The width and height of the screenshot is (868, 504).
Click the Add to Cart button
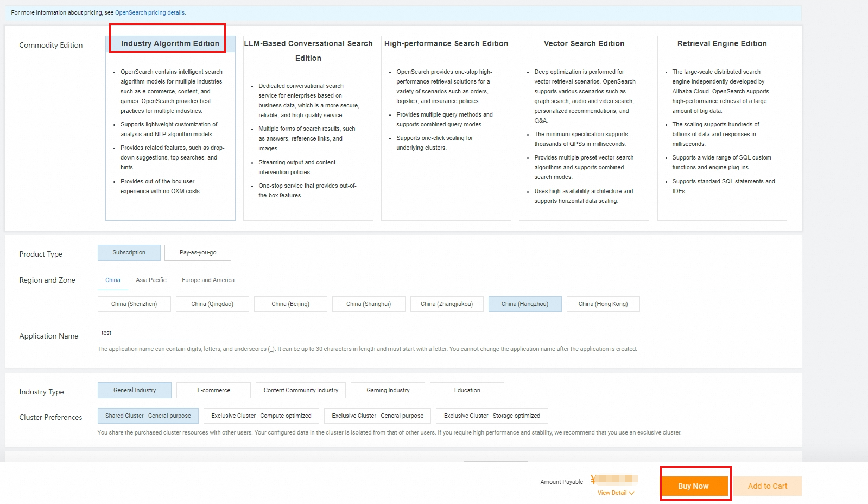click(768, 486)
